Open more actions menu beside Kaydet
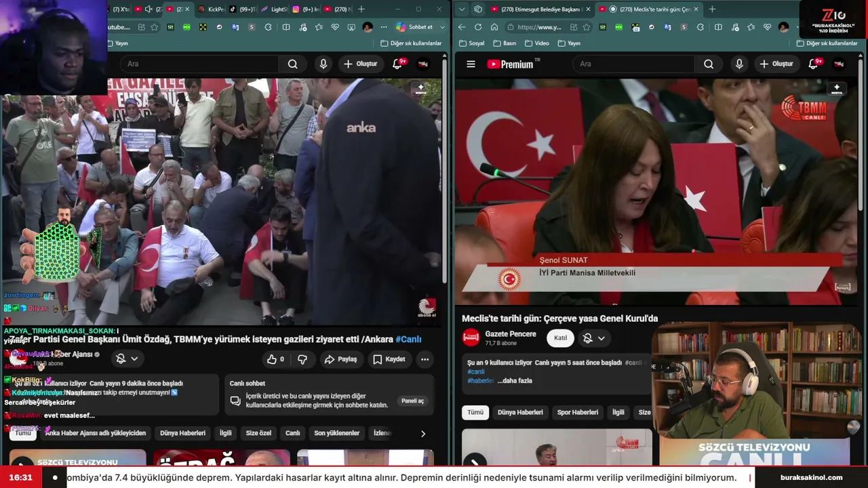Screen dimensions: 868x488 click(425, 359)
